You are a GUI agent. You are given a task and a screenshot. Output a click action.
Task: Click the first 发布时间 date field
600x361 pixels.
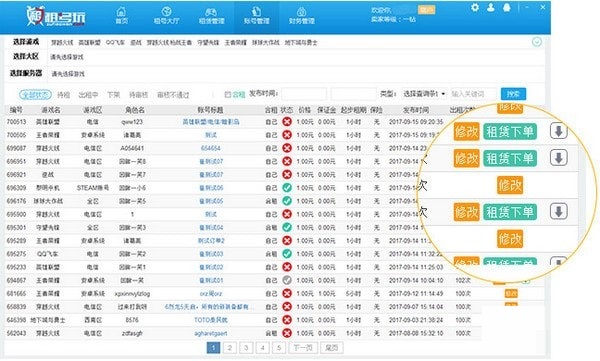(x=304, y=94)
